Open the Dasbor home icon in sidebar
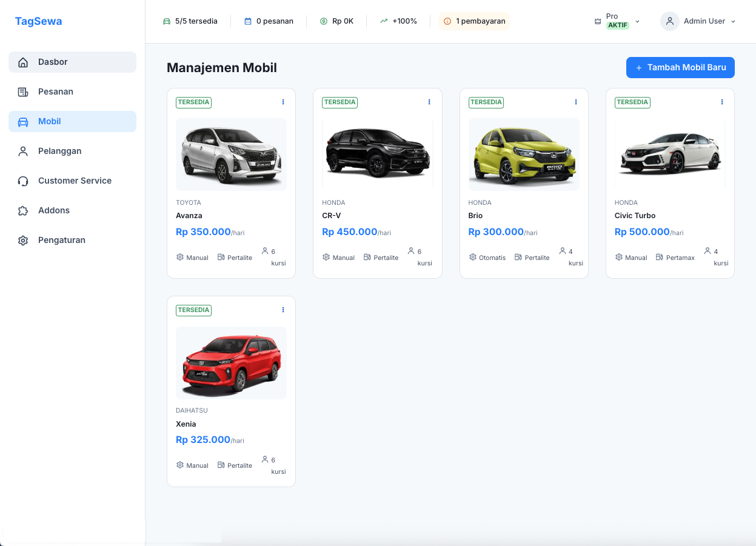756x546 pixels. point(23,61)
